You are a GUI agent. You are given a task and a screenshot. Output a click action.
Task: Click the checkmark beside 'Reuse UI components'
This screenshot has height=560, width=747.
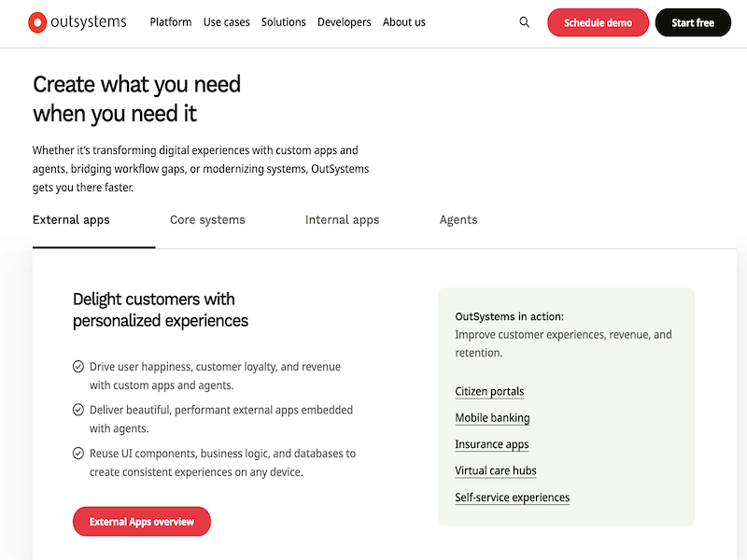(78, 453)
